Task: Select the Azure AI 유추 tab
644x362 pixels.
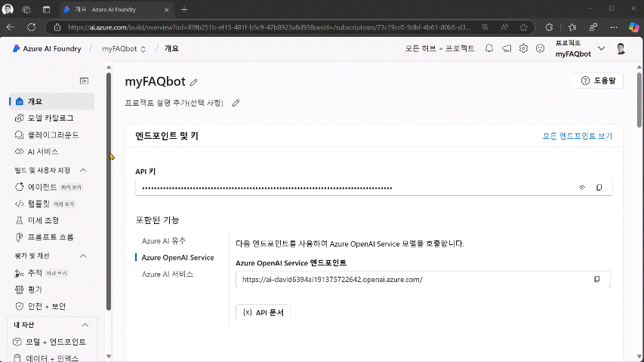Action: [164, 241]
